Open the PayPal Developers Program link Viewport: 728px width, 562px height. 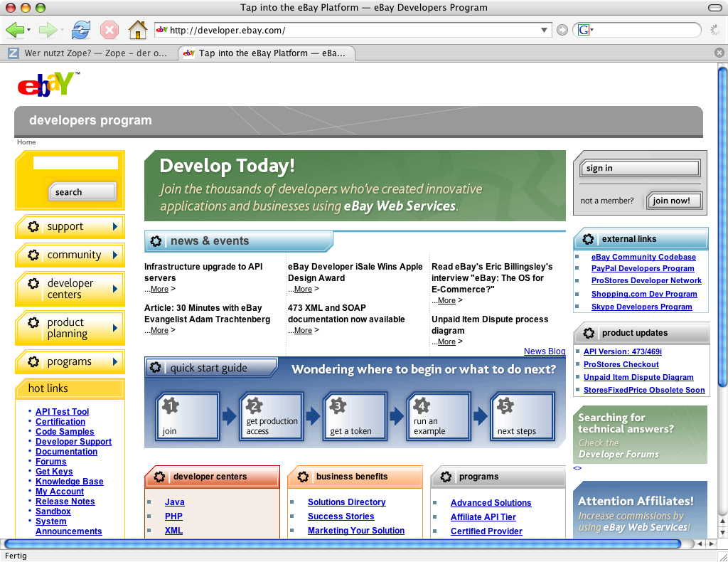[x=642, y=268]
